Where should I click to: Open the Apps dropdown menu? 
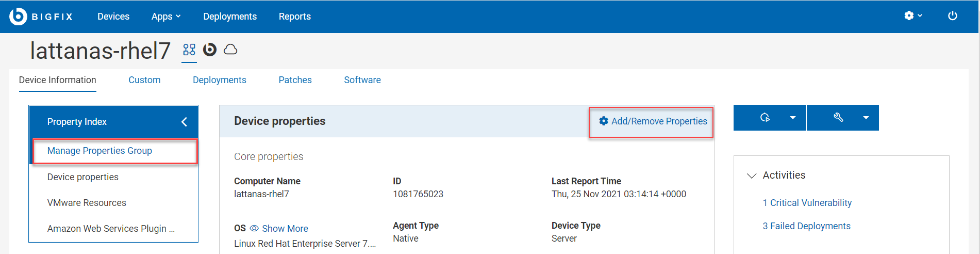(x=165, y=17)
